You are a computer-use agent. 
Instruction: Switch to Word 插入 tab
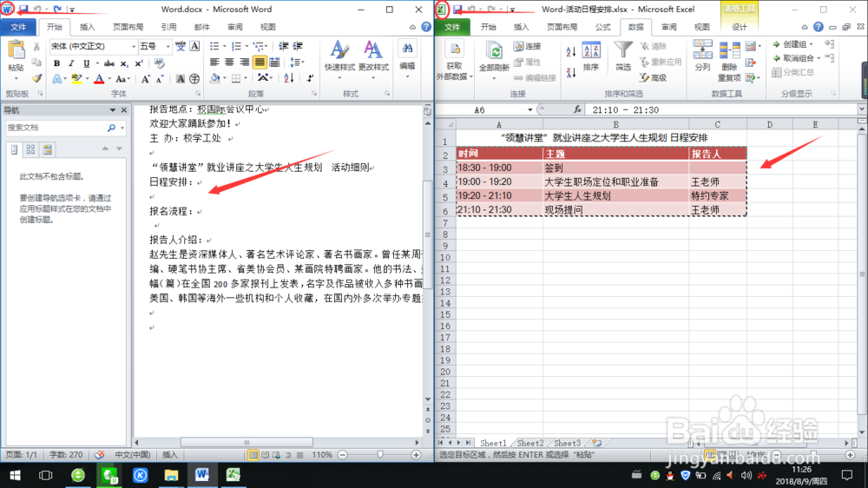[88, 27]
